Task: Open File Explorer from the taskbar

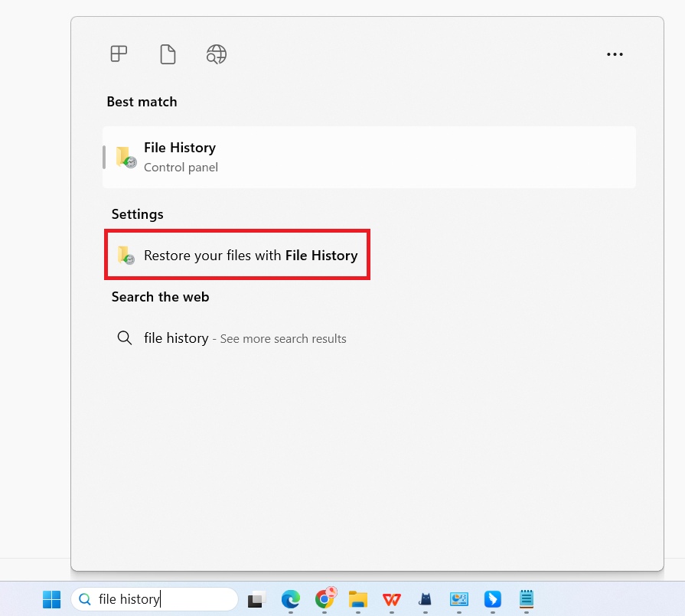Action: click(357, 600)
